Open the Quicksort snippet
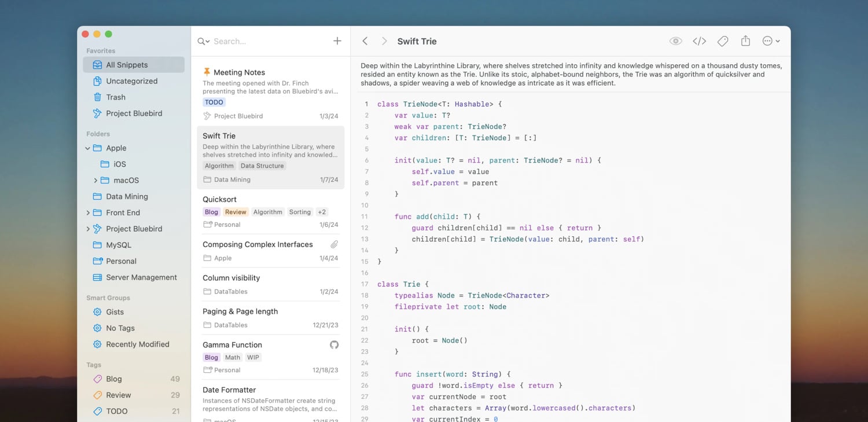 point(220,199)
